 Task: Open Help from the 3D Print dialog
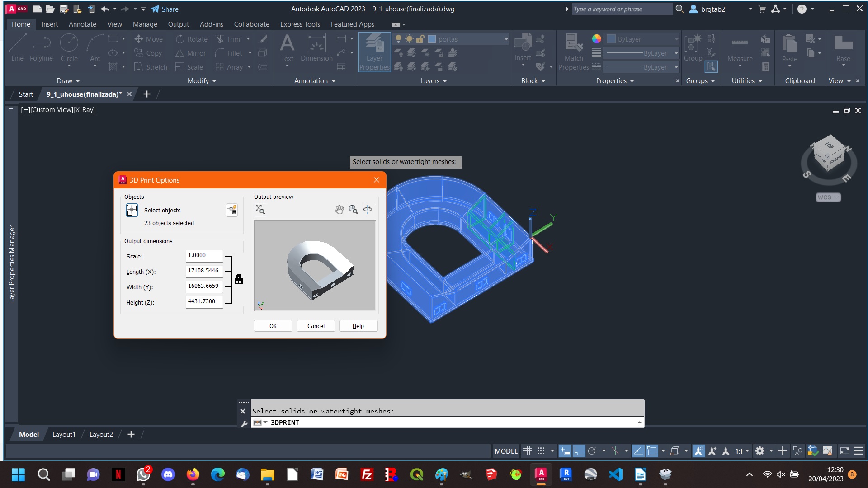tap(358, 326)
